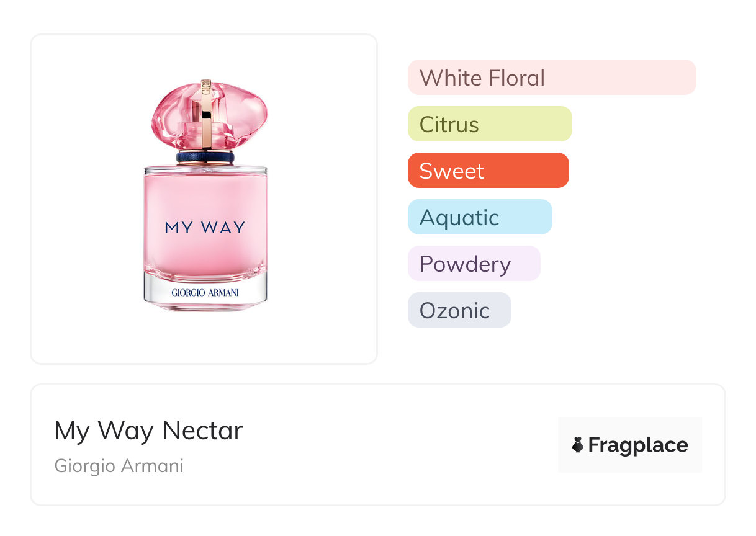The width and height of the screenshot is (756, 536).
Task: Pick the orange Sweet accord bar
Action: point(488,171)
